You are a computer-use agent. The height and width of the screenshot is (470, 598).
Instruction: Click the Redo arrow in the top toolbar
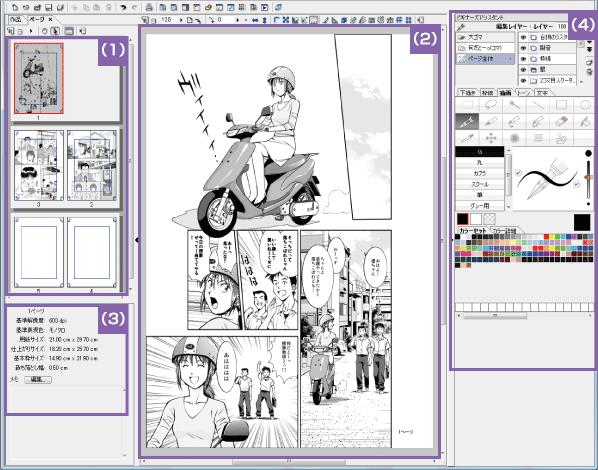[x=135, y=7]
